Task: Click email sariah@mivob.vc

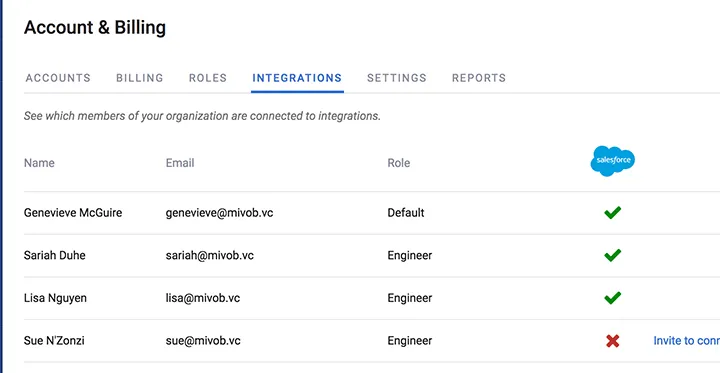Action: pos(210,255)
